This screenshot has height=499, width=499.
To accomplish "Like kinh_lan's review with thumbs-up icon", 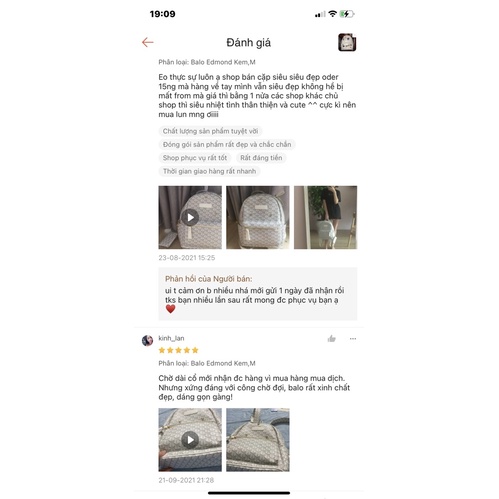I will coord(331,339).
